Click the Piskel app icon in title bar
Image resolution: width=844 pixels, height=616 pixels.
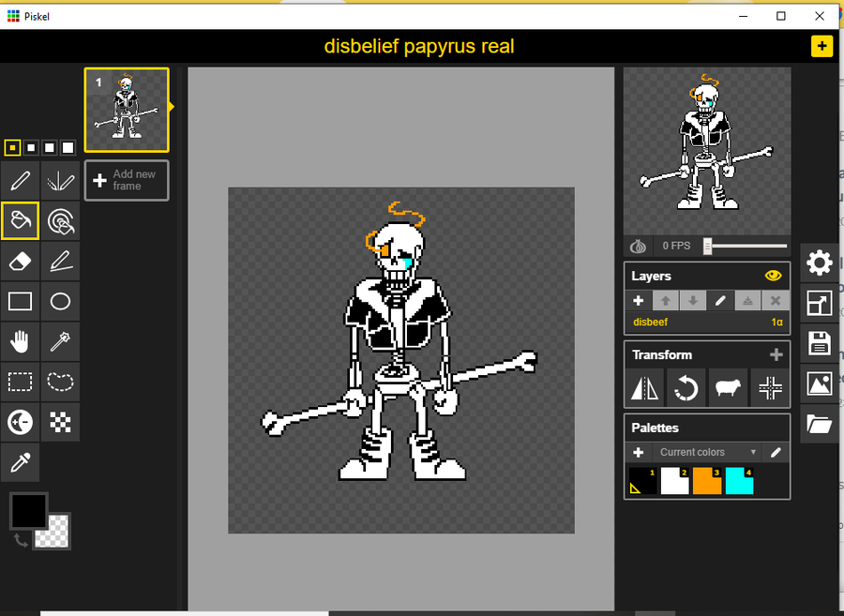click(x=13, y=16)
